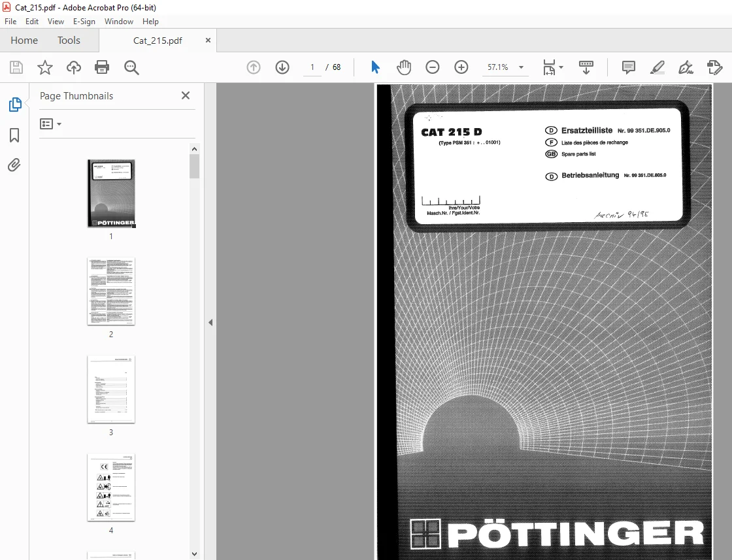Viewport: 732px width, 560px height.
Task: Open the View menu
Action: coord(56,22)
